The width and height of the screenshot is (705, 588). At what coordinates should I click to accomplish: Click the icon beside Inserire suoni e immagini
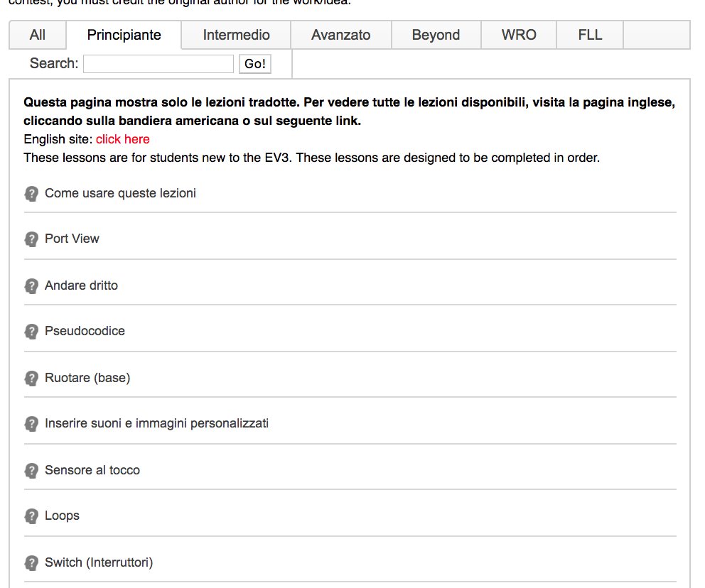pyautogui.click(x=31, y=424)
